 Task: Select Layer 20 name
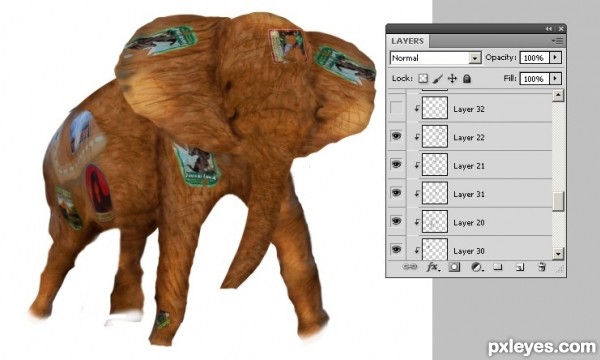[x=469, y=223]
